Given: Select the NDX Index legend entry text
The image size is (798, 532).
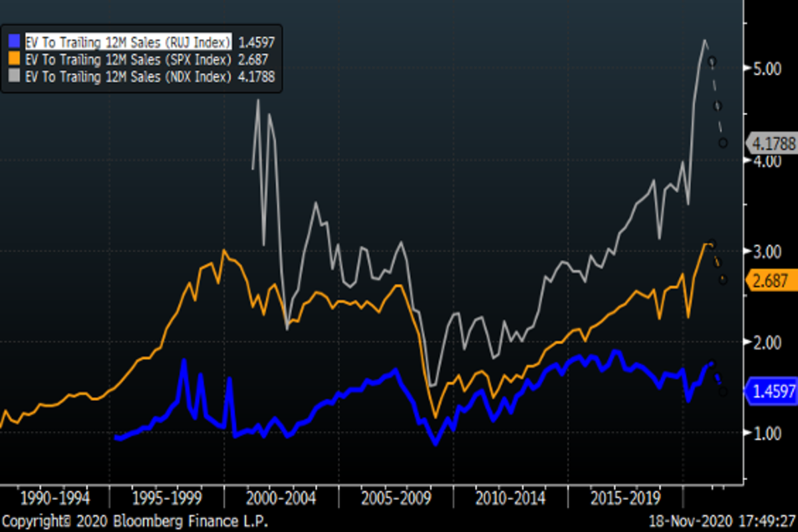Looking at the screenshot, I should [x=128, y=76].
